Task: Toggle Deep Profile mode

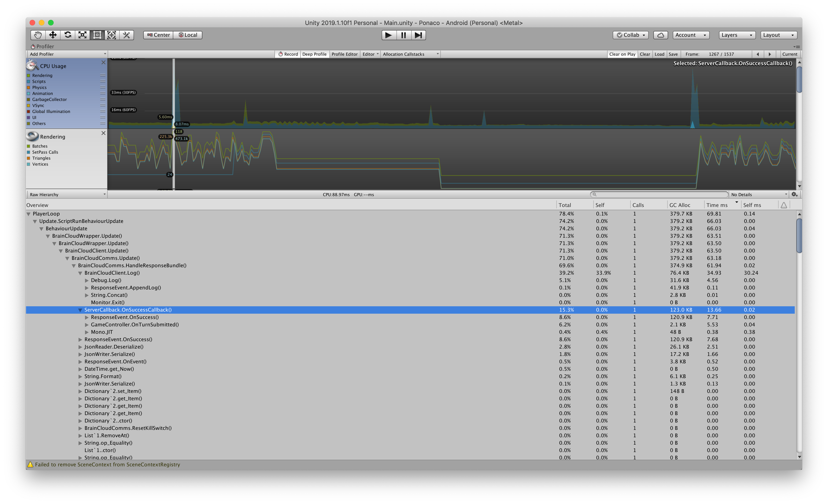Action: pyautogui.click(x=314, y=54)
